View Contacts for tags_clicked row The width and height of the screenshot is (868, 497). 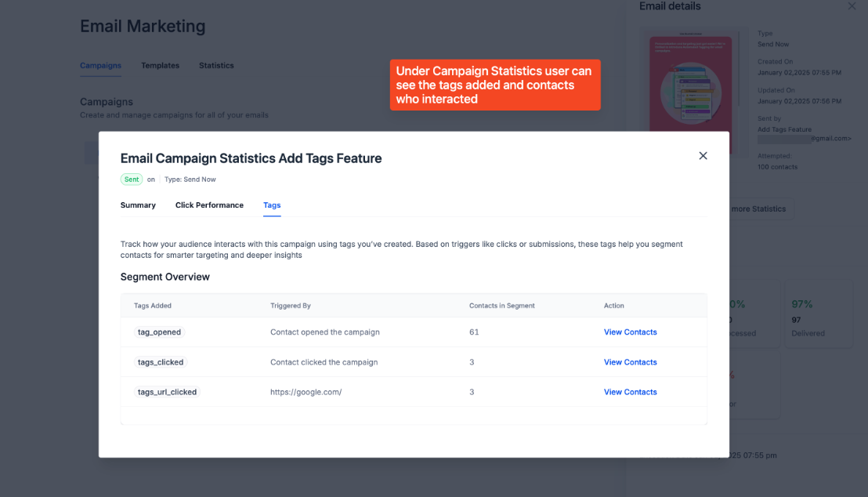pos(630,362)
